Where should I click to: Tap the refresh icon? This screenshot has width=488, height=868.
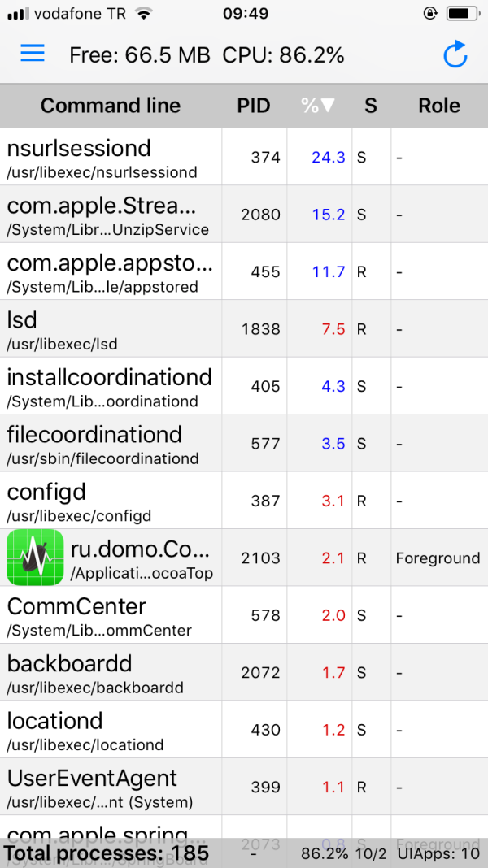455,54
